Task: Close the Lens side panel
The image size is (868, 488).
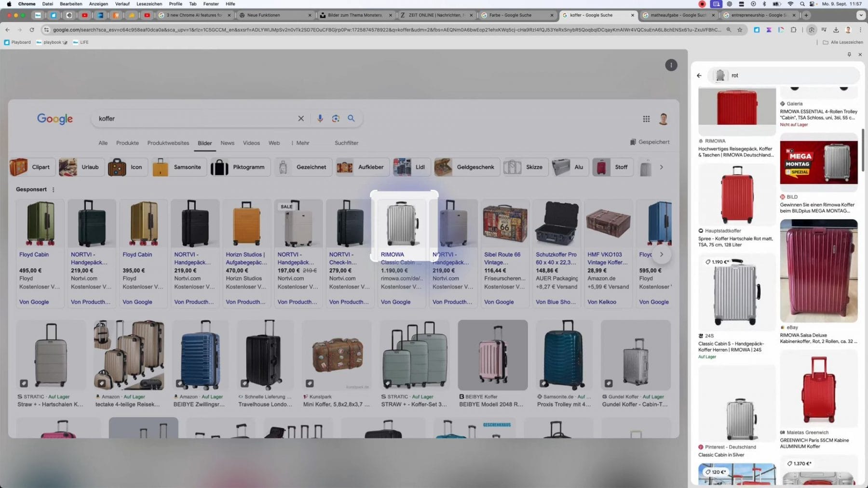Action: click(860, 55)
